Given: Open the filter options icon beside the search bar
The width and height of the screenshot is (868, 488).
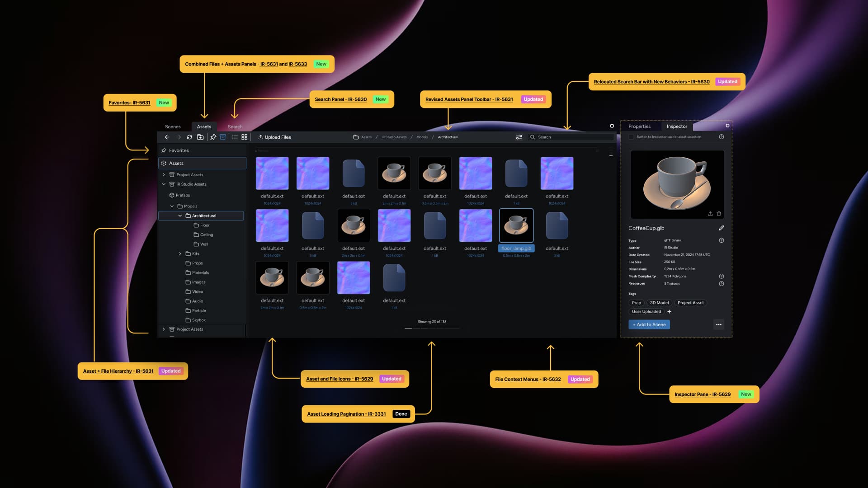Looking at the screenshot, I should [x=519, y=137].
